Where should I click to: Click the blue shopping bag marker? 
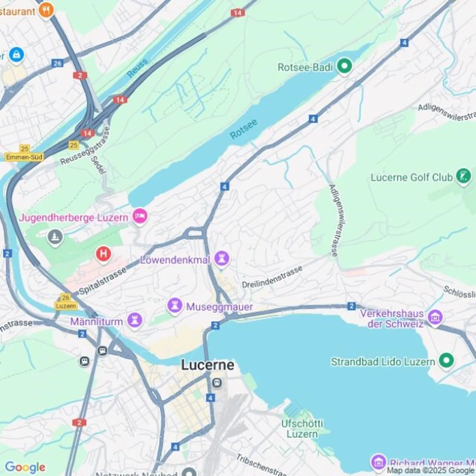[x=16, y=55]
